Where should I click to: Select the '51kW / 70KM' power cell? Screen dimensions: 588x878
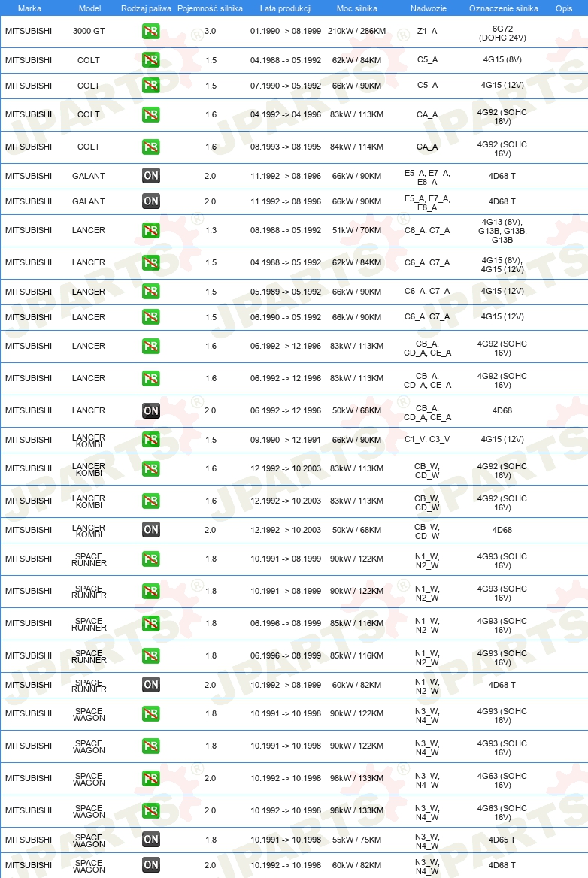[356, 230]
